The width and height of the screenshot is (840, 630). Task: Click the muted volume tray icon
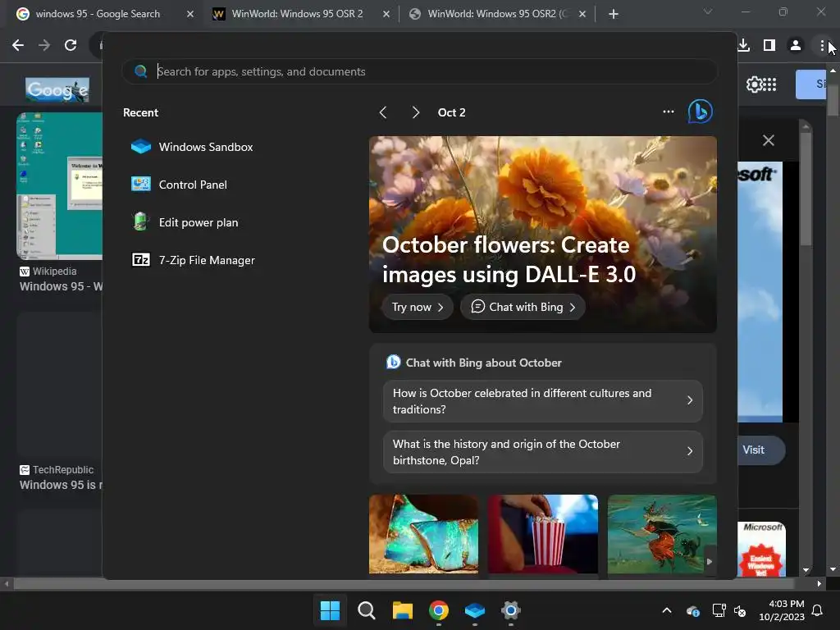point(740,610)
